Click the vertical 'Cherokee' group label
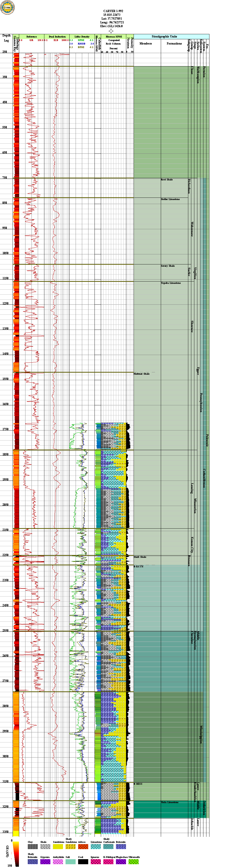Screen dimensions: 247x868 (x=192, y=638)
